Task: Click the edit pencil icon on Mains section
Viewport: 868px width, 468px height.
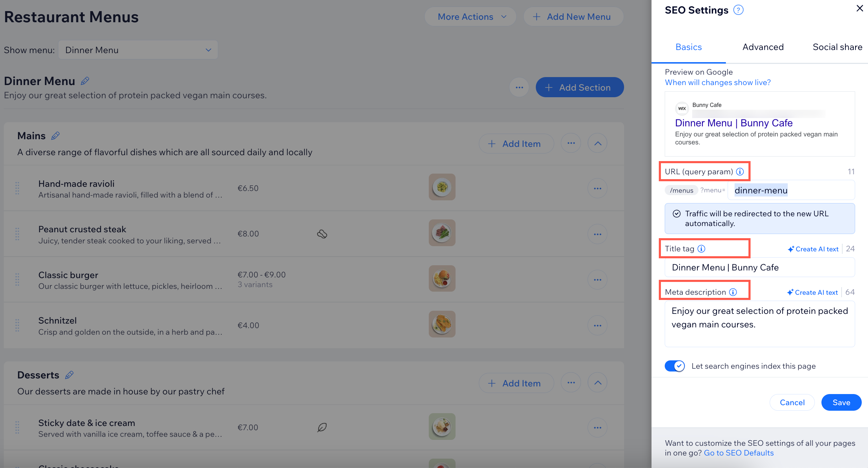Action: 54,135
